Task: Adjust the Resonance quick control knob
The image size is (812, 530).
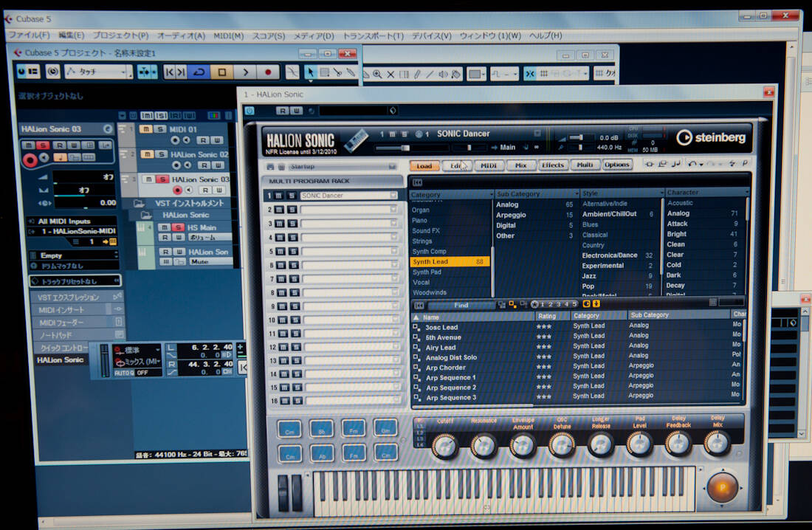Action: coord(484,444)
